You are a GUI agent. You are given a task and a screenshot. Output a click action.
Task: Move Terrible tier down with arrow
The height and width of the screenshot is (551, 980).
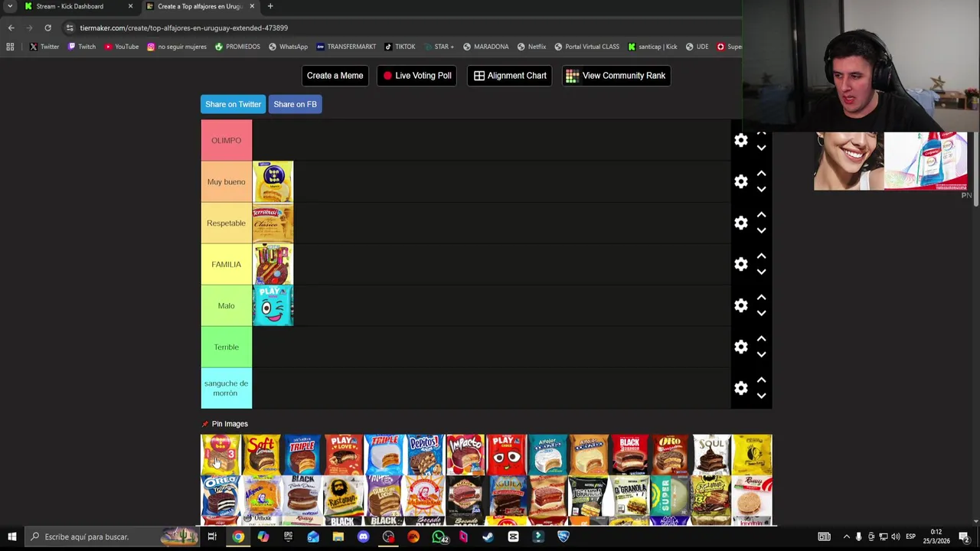pos(761,354)
